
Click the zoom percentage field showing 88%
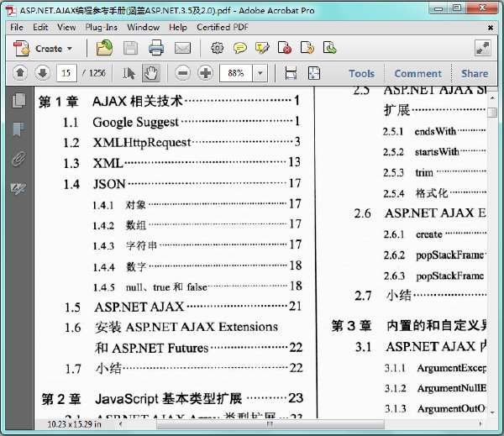pos(236,73)
